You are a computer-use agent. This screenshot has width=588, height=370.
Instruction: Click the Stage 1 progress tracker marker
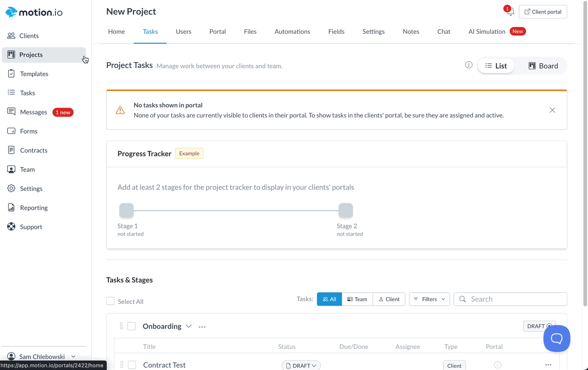[x=127, y=210]
